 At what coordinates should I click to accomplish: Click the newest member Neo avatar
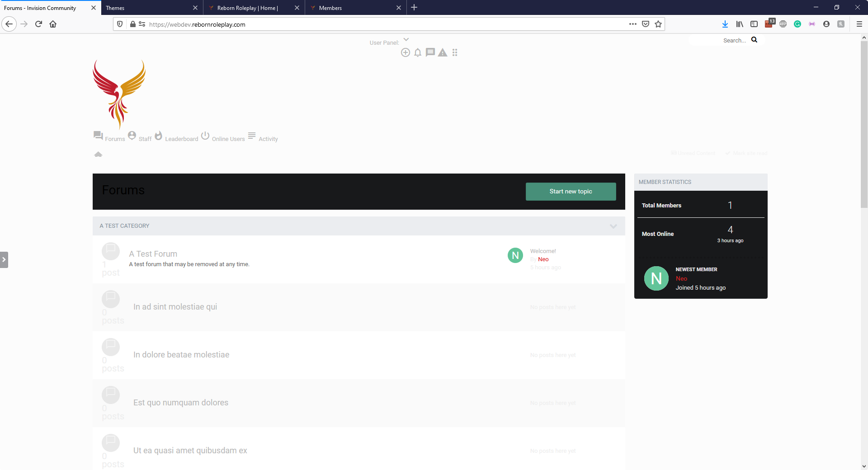(656, 278)
